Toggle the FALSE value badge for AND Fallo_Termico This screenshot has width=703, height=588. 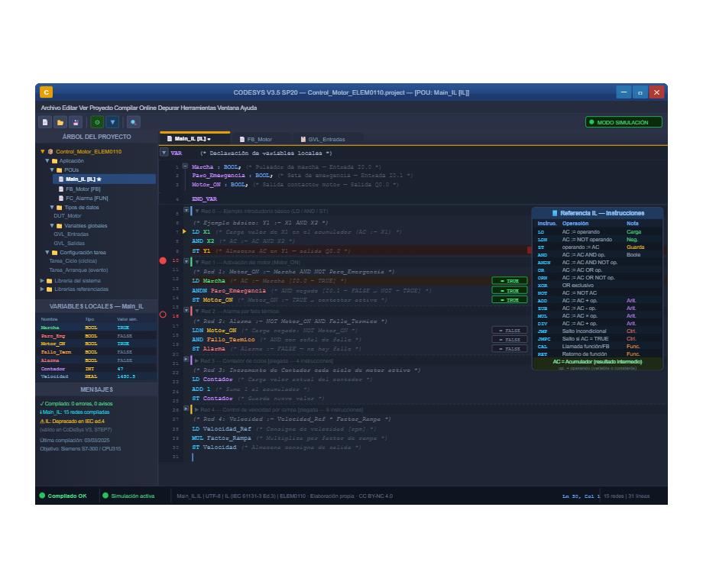[510, 339]
